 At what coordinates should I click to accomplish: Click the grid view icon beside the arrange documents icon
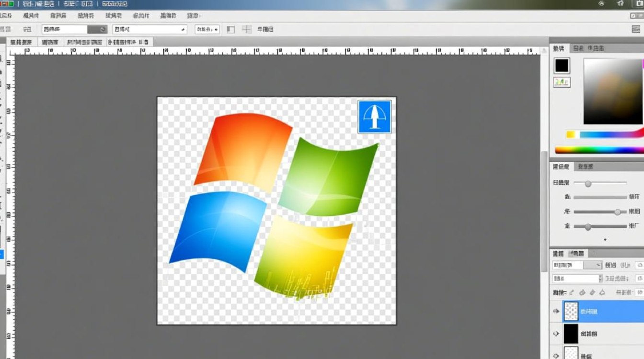[246, 29]
